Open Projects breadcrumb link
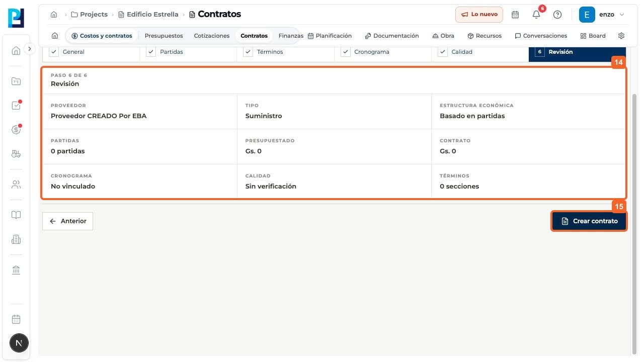The image size is (644, 362). (90, 15)
